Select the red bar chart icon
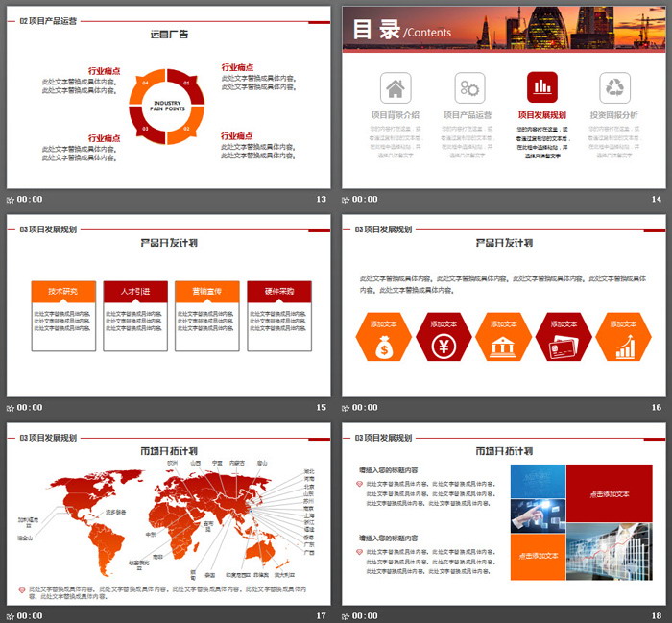Viewport: 672px width, 623px height. 542,88
